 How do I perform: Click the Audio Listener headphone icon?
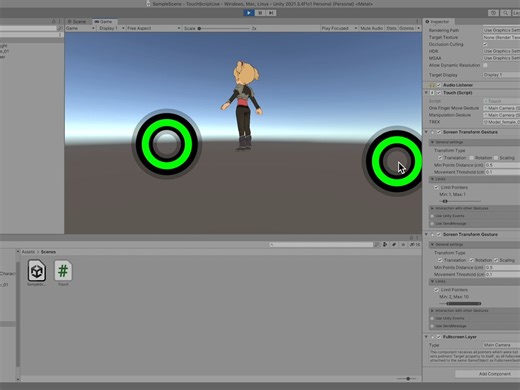point(432,85)
